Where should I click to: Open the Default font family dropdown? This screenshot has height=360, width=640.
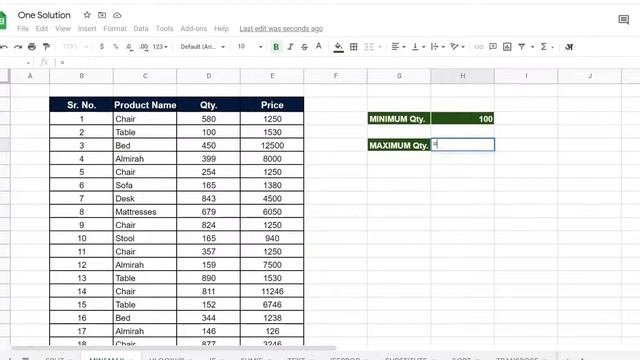click(x=203, y=47)
